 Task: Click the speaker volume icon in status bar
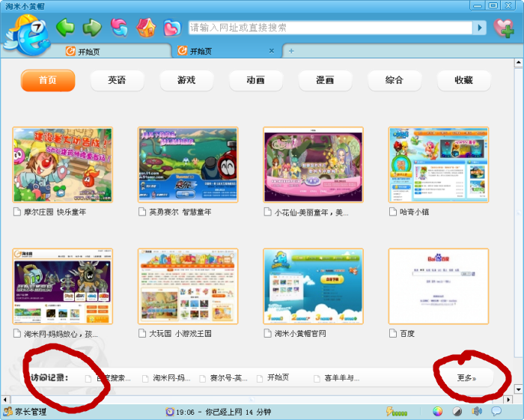[477, 412]
